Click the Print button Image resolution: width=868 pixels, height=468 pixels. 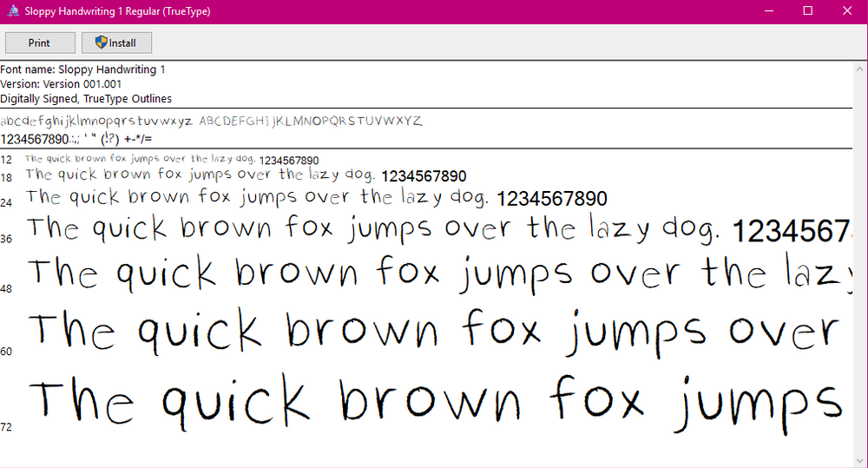[40, 43]
